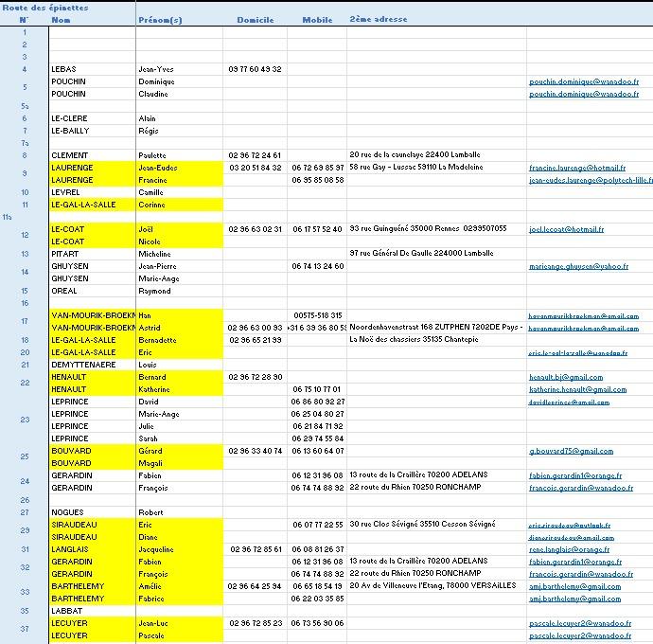Open the francine.laurenge@hotmail.fr email link
The image size is (653, 644).
[x=577, y=168]
